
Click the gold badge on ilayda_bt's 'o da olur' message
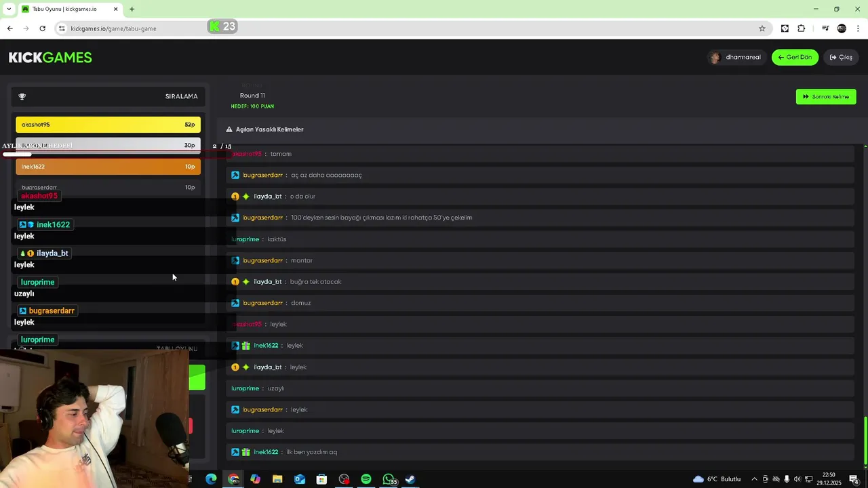[x=235, y=197]
